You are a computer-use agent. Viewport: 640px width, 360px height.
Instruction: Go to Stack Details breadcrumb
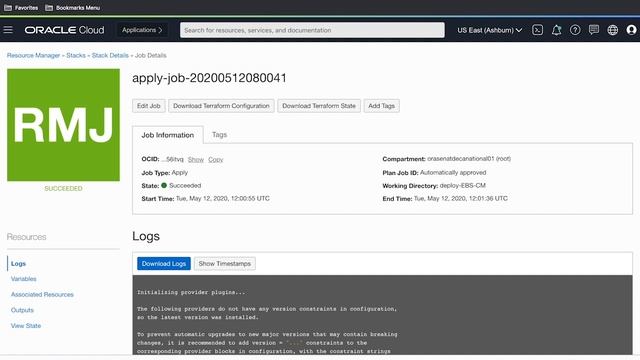[x=110, y=55]
